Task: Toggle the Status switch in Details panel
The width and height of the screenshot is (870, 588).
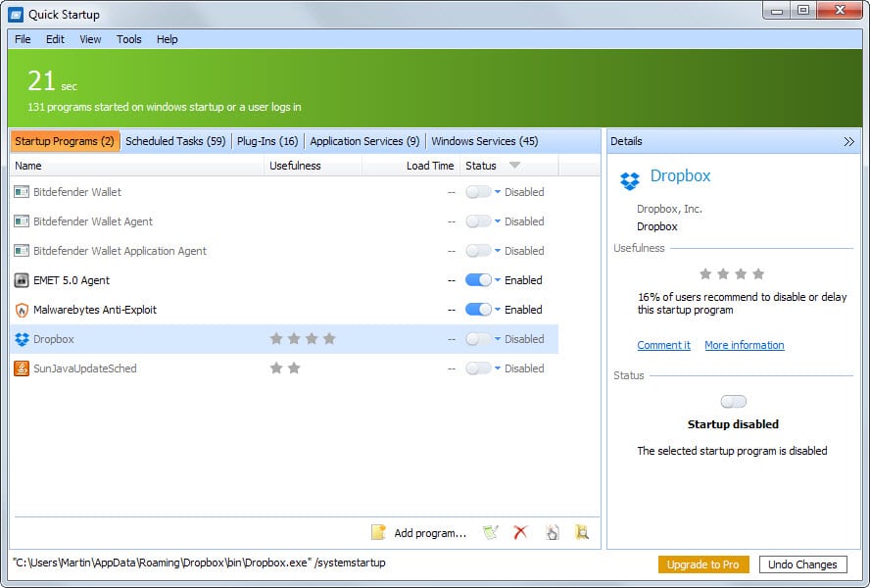Action: (x=733, y=402)
